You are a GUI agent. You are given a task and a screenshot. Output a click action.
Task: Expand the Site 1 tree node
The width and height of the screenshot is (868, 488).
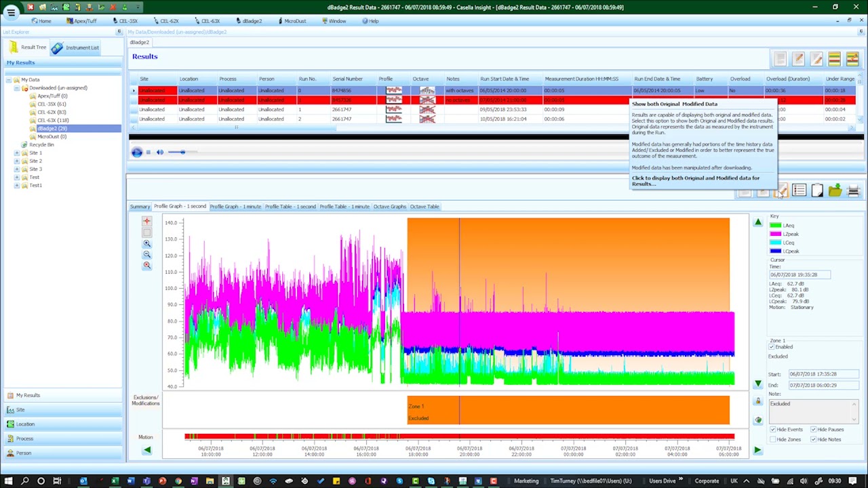click(16, 153)
